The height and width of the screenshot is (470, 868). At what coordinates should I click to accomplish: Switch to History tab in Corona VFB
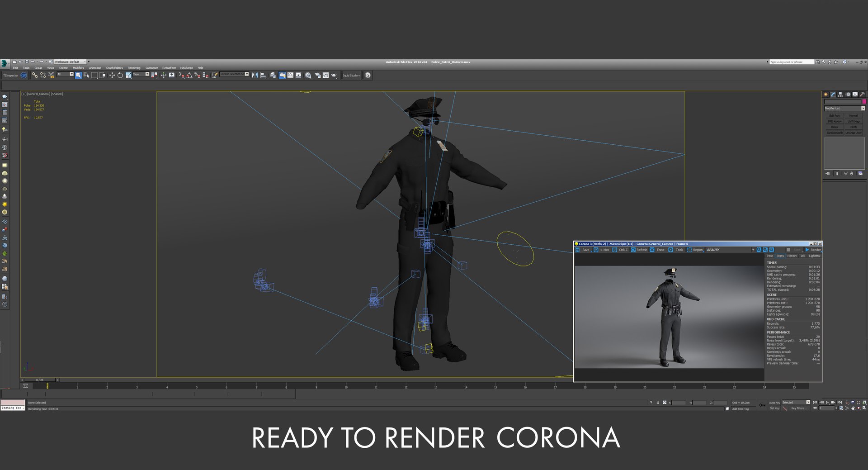pyautogui.click(x=792, y=256)
